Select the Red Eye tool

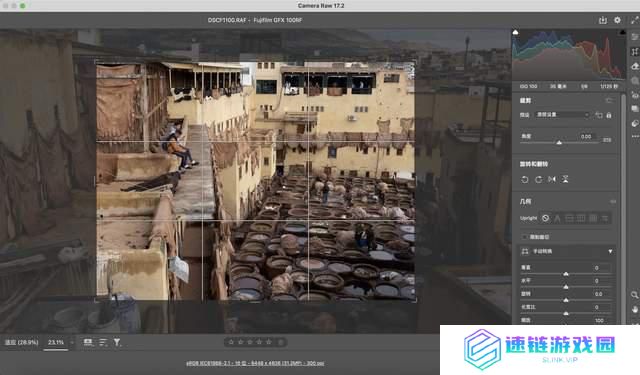(x=635, y=95)
